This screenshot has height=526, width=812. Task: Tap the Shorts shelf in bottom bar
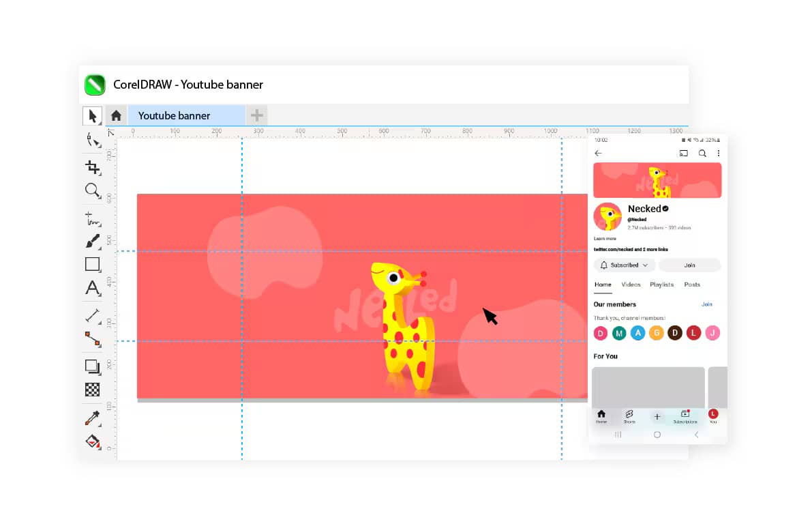pyautogui.click(x=629, y=416)
